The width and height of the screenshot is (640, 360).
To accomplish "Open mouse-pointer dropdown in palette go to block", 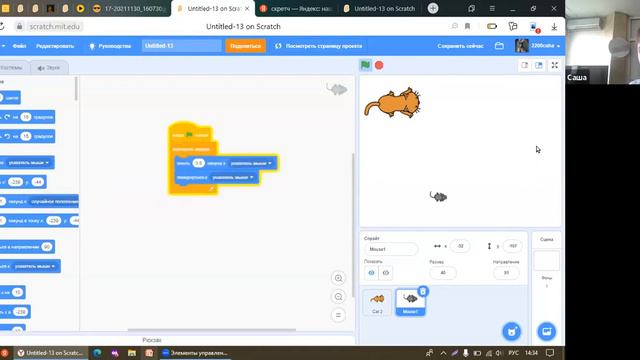I will coord(28,163).
